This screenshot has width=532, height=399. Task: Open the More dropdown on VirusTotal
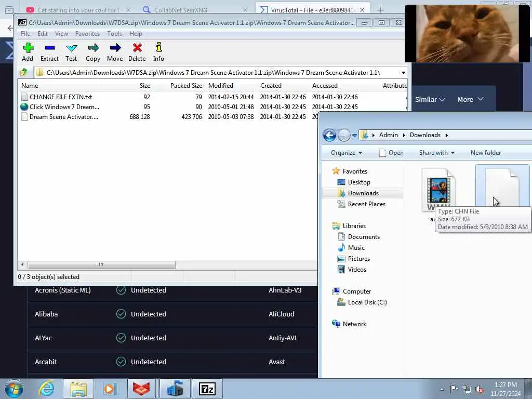click(471, 99)
